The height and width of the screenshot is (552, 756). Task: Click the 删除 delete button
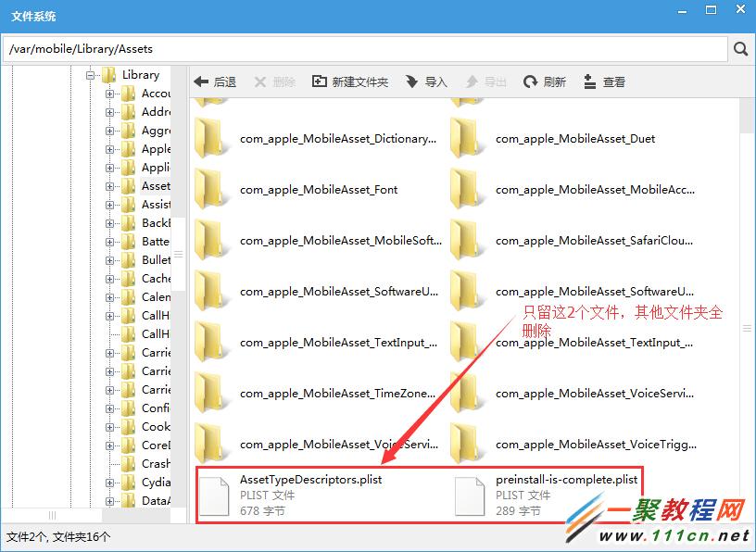(275, 82)
